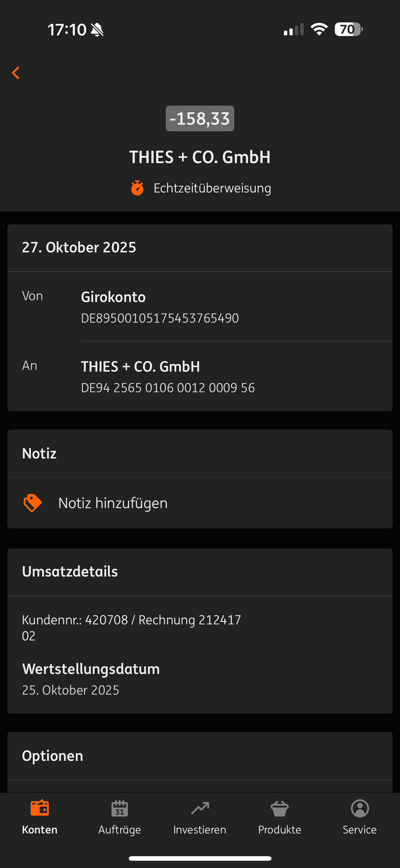Tap the Echtzeitüberweisung stopwatch icon
Image resolution: width=400 pixels, height=868 pixels.
pyautogui.click(x=137, y=188)
